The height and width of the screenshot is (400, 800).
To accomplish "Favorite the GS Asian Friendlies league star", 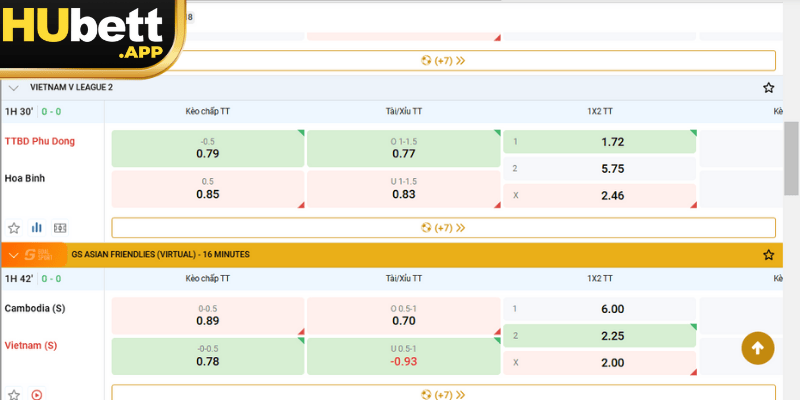I will (768, 255).
